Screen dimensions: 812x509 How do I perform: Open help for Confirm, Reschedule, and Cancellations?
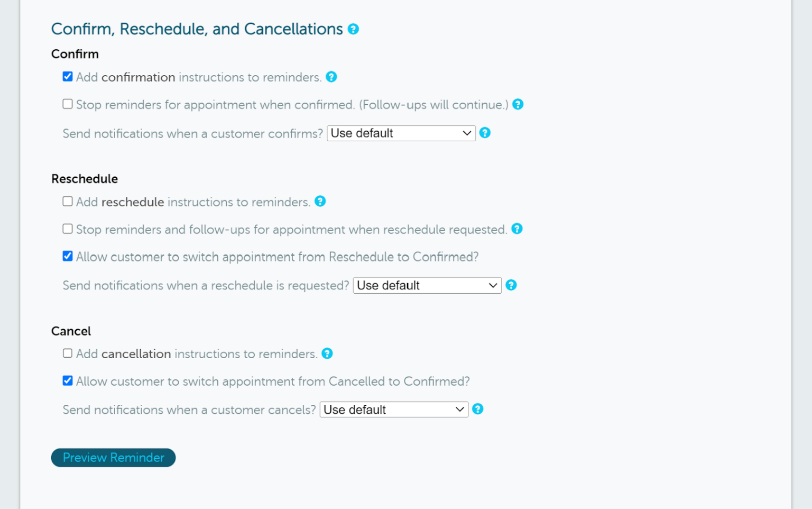353,30
